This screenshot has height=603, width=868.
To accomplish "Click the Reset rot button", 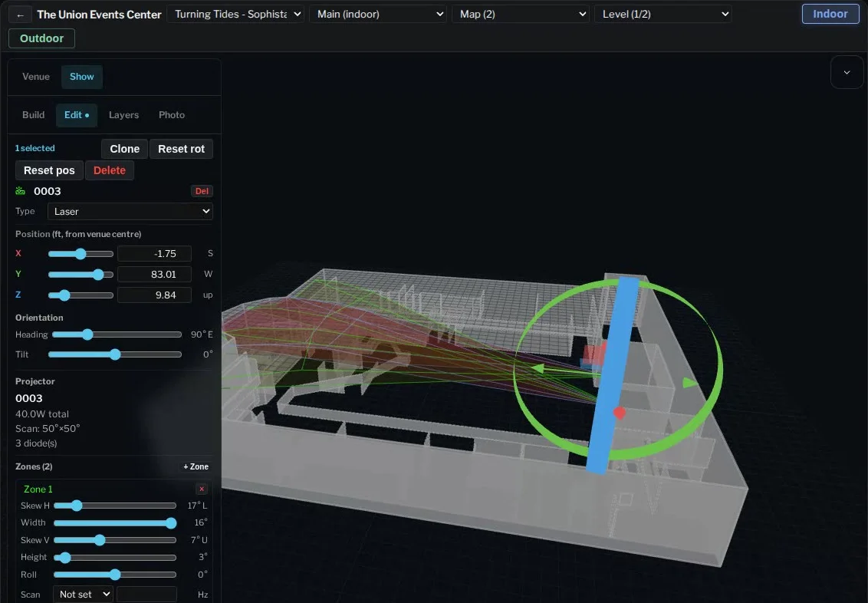I will click(181, 149).
